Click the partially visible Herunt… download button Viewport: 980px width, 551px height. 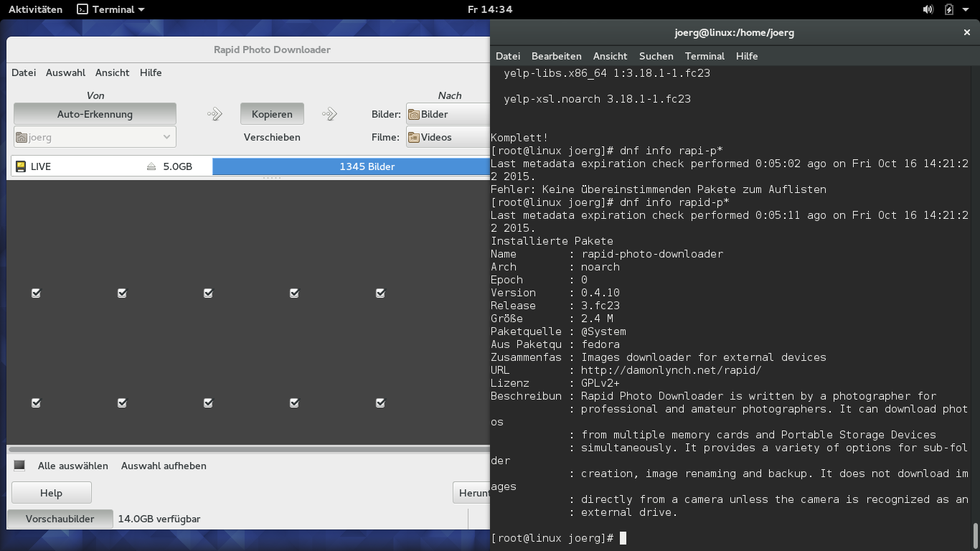point(471,493)
